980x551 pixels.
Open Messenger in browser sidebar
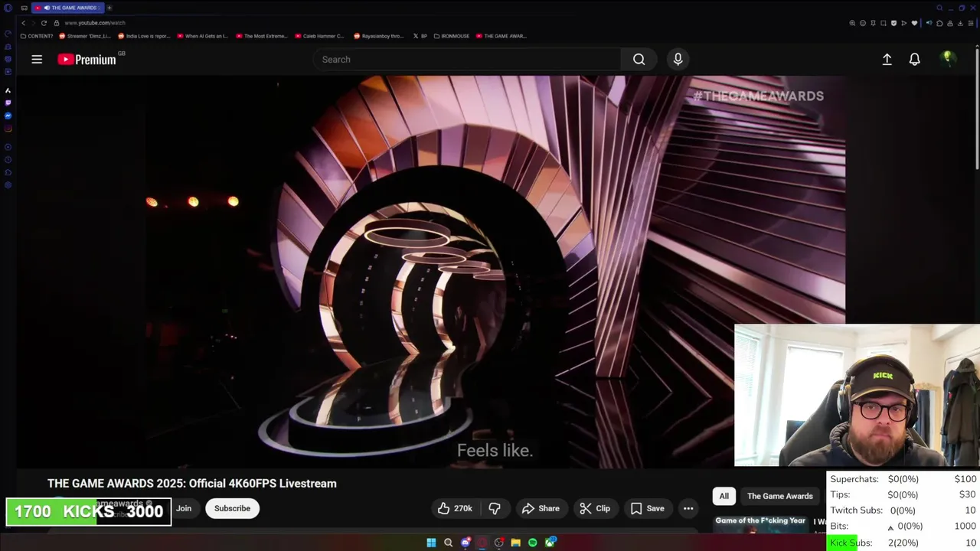[x=8, y=116]
